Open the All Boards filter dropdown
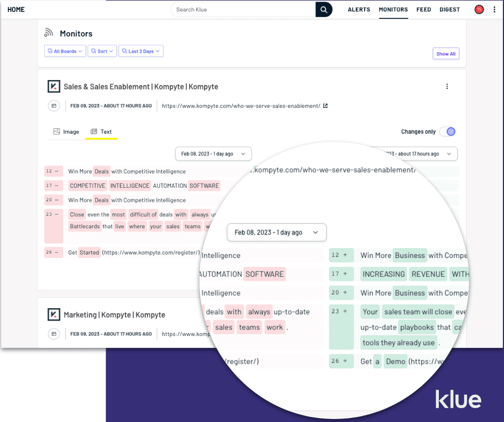 coord(65,51)
